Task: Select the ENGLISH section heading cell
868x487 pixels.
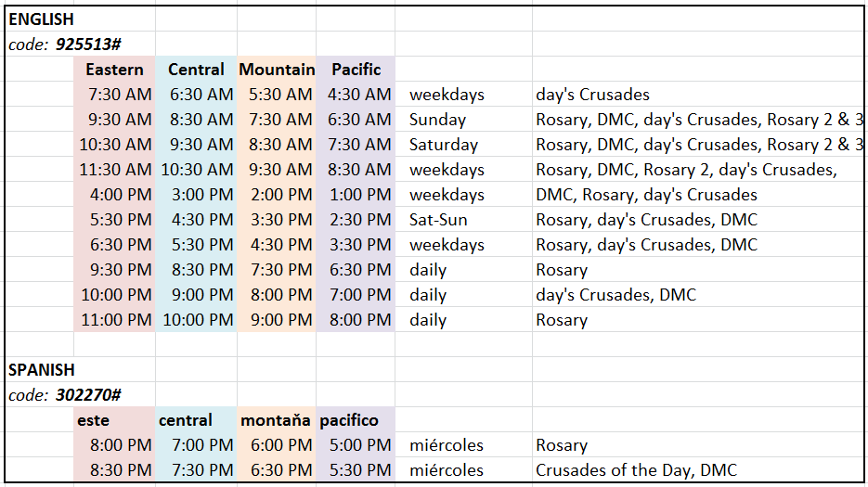Action: 41,19
